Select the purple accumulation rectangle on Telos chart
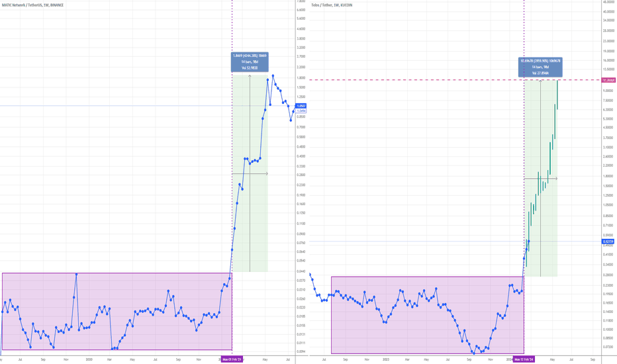The height and width of the screenshot is (364, 617). tap(428, 315)
